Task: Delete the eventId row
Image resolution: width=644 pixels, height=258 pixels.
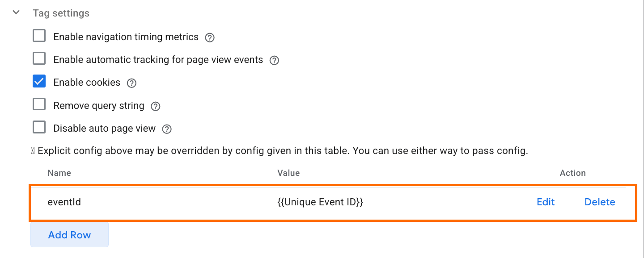Action: point(600,202)
